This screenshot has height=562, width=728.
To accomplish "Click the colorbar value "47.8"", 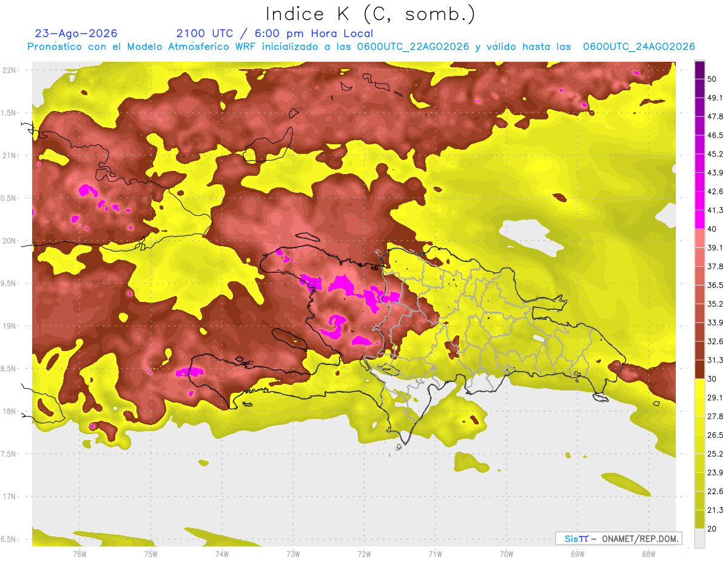I will pyautogui.click(x=715, y=116).
